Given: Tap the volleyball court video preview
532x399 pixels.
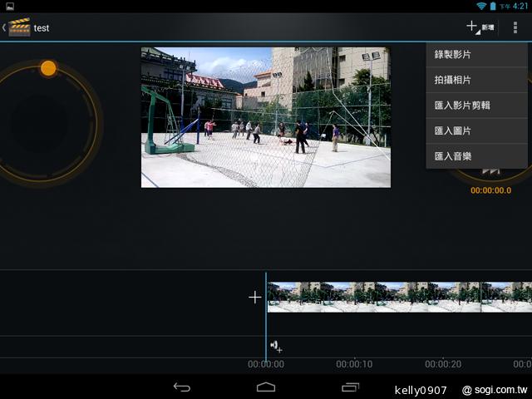Looking at the screenshot, I should coord(266,117).
